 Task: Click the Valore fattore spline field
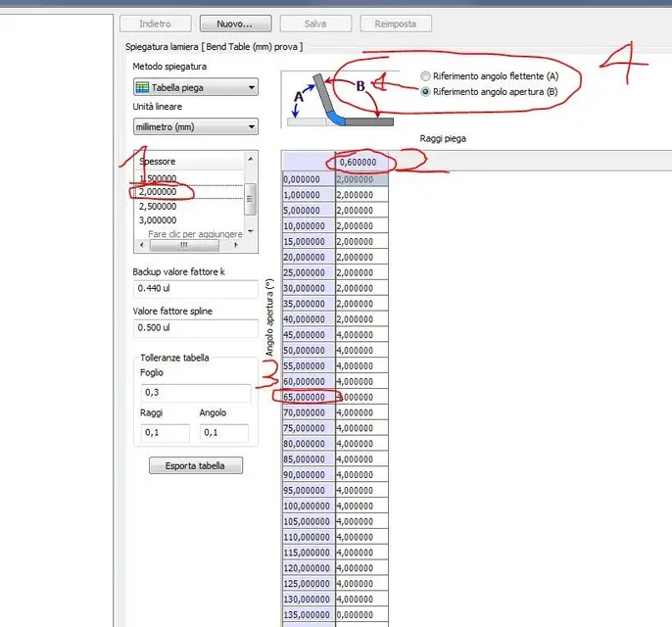196,327
